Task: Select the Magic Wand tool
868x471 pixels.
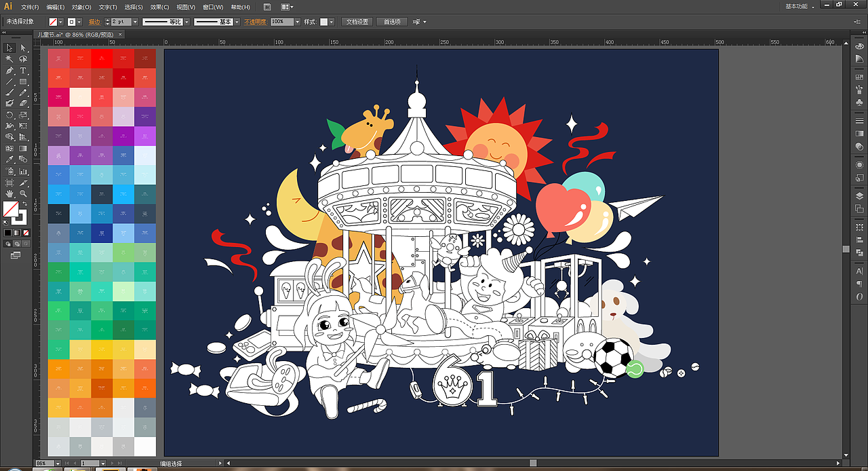Action: pos(9,58)
